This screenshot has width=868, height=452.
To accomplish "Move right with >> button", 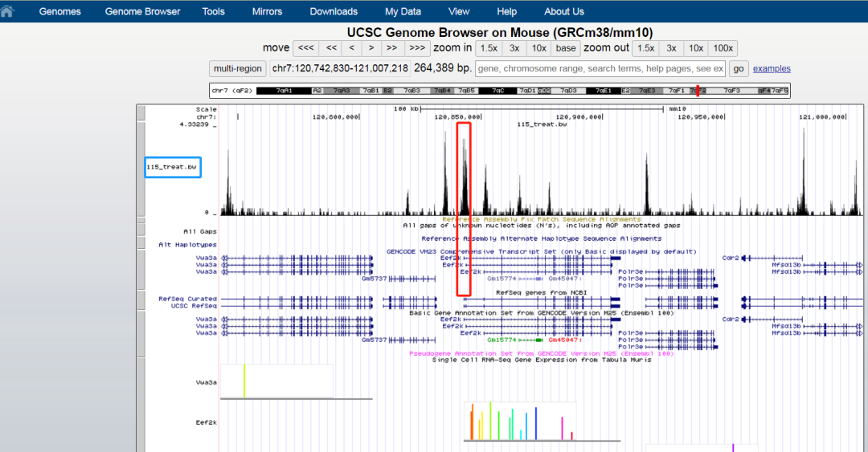I will click(x=392, y=48).
